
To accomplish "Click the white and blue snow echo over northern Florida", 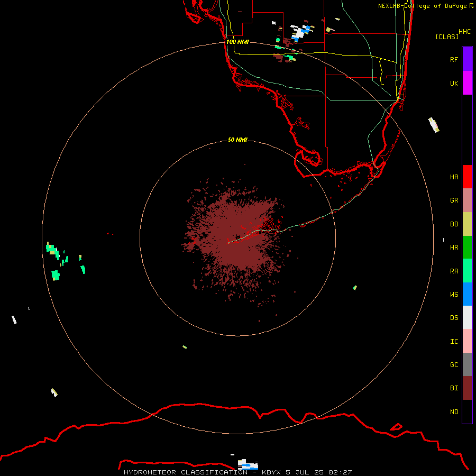I will point(301,32).
